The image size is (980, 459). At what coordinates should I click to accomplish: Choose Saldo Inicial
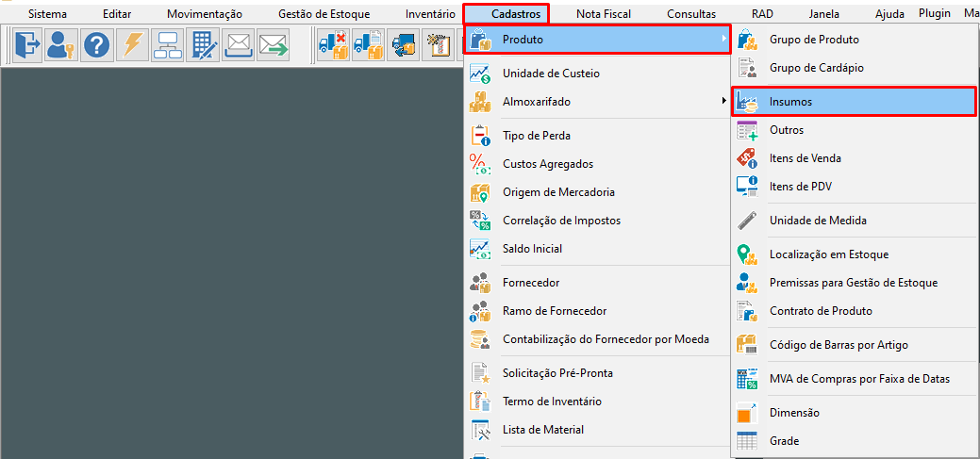[x=597, y=249]
